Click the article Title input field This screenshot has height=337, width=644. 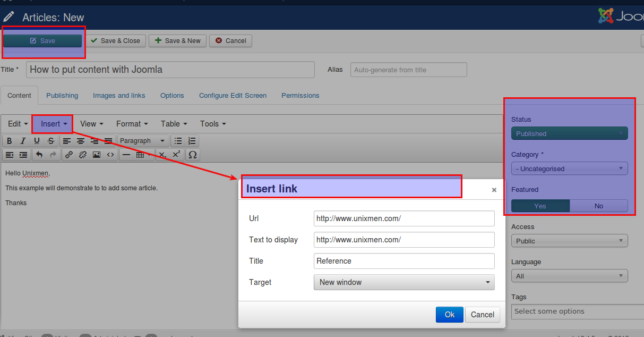click(170, 70)
